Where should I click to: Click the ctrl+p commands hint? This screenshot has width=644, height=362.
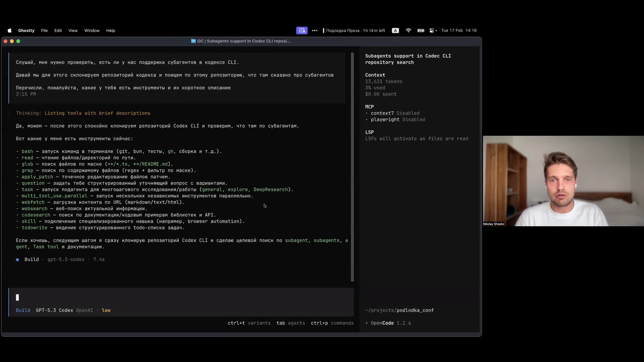[x=332, y=323]
